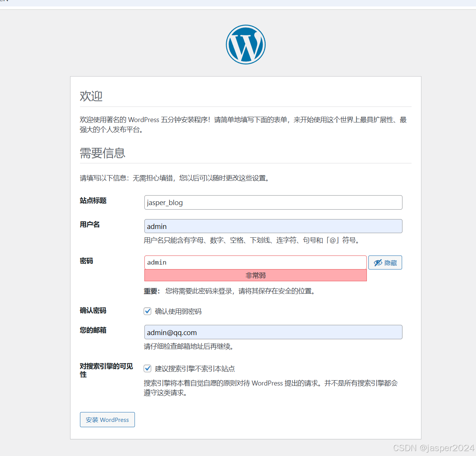Click the 非常弱 password strength indicator
Image resolution: width=476 pixels, height=456 pixels.
coord(255,276)
